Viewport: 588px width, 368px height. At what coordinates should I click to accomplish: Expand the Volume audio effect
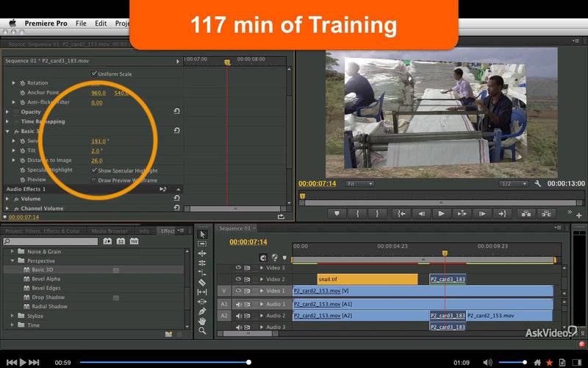(x=7, y=199)
